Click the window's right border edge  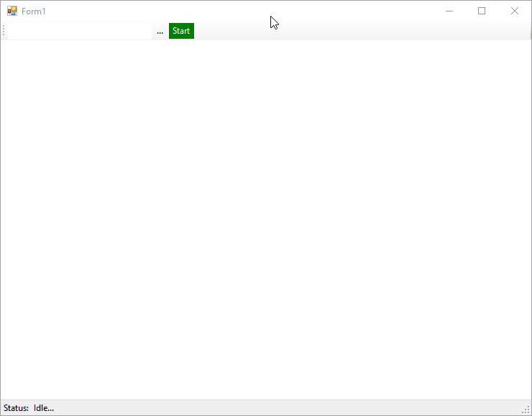[531, 216]
